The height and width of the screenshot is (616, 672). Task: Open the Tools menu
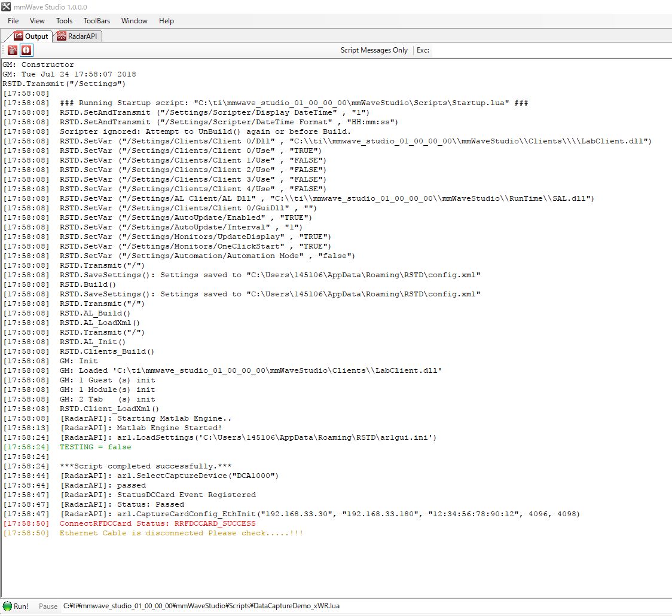coord(65,20)
